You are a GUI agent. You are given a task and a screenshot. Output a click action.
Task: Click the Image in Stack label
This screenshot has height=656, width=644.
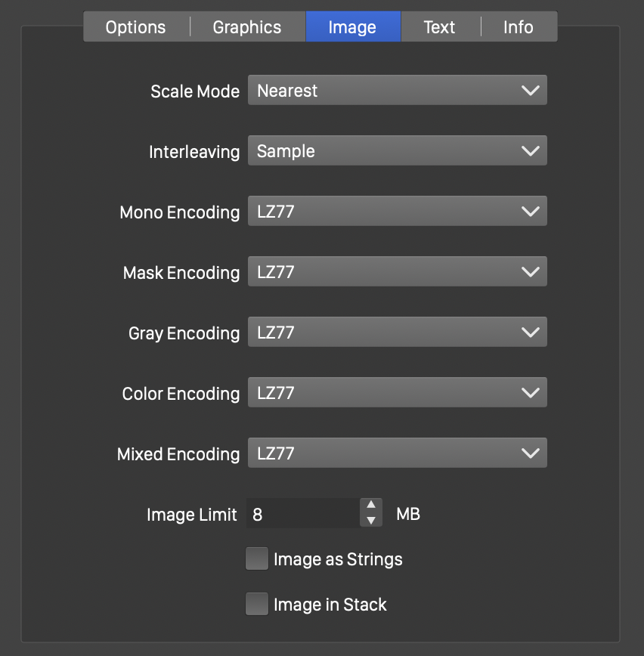(x=330, y=605)
